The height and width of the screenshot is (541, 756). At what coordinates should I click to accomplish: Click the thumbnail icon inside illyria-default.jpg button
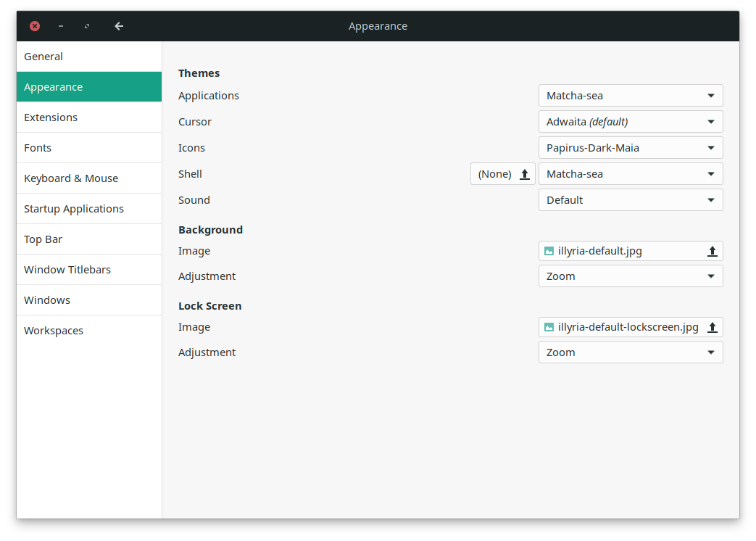click(549, 250)
